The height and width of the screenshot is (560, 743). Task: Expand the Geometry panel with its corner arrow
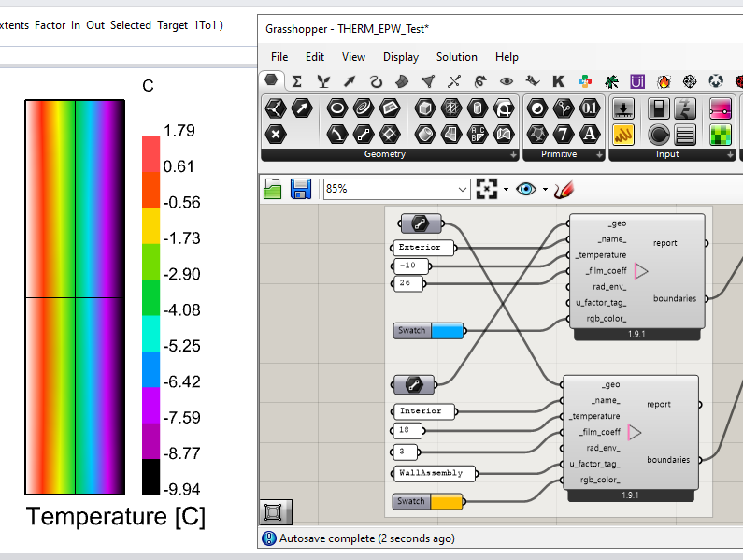click(512, 155)
